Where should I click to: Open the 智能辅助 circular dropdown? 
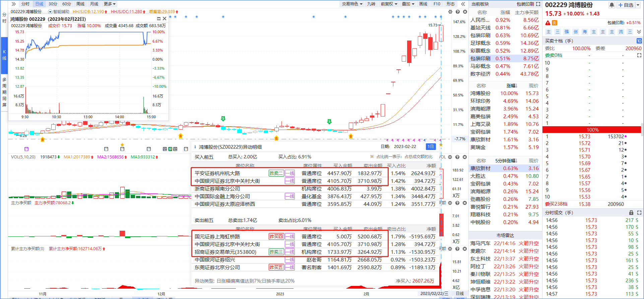click(x=50, y=12)
